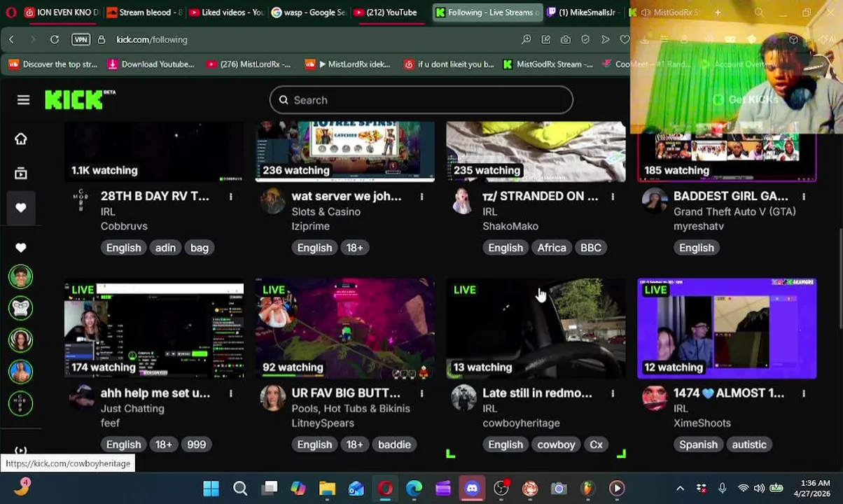Click the second heart sidebar icon
This screenshot has height=504, width=843.
click(21, 247)
